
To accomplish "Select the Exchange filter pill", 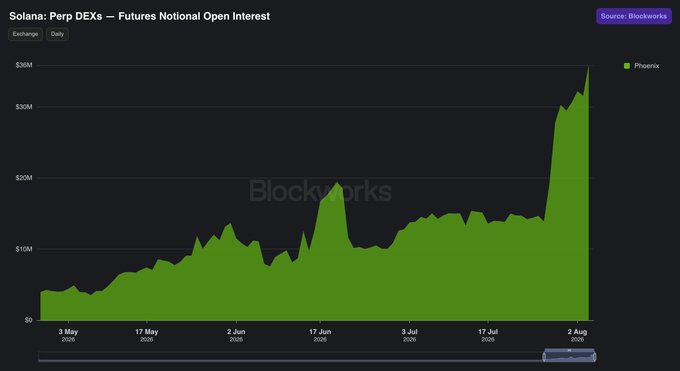I will (x=25, y=34).
